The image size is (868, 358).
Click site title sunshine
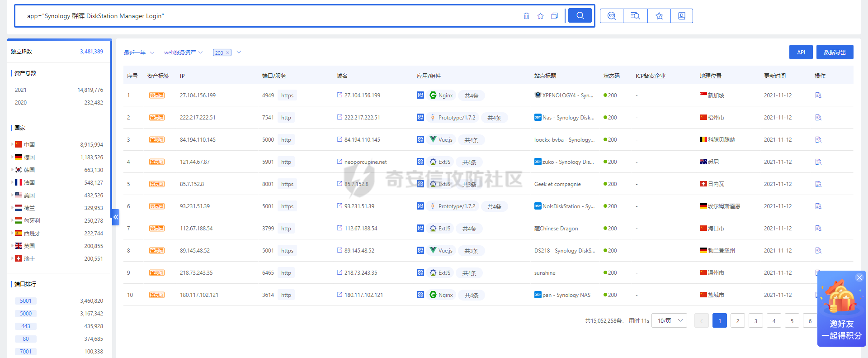tap(545, 273)
